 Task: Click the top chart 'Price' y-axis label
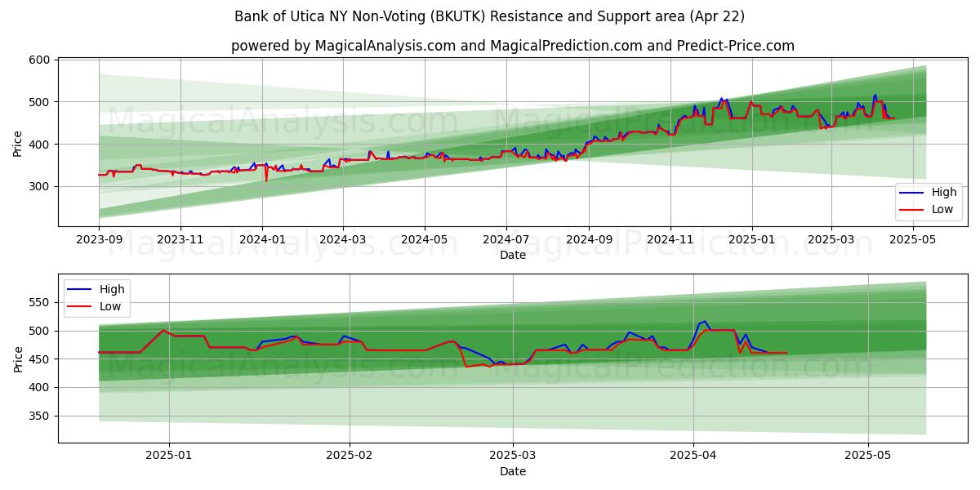(18, 143)
